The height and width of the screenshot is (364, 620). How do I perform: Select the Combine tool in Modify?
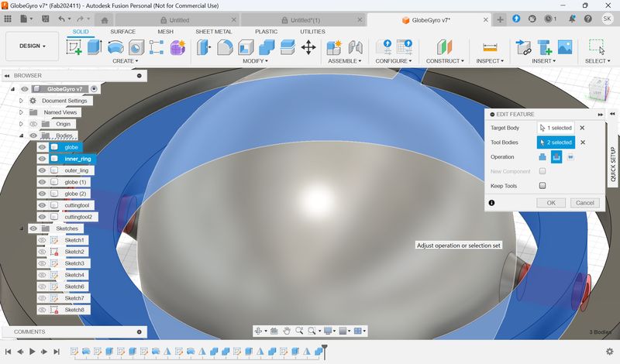click(267, 47)
